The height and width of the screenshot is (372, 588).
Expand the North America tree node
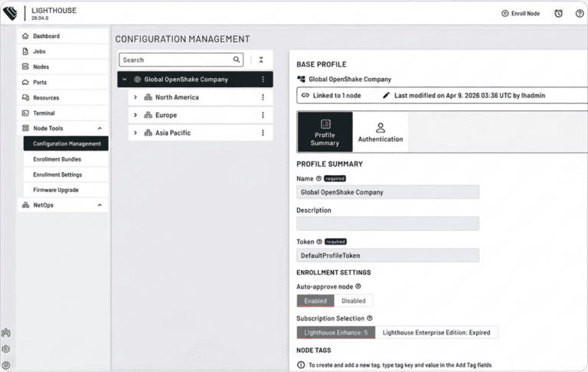pyautogui.click(x=136, y=97)
